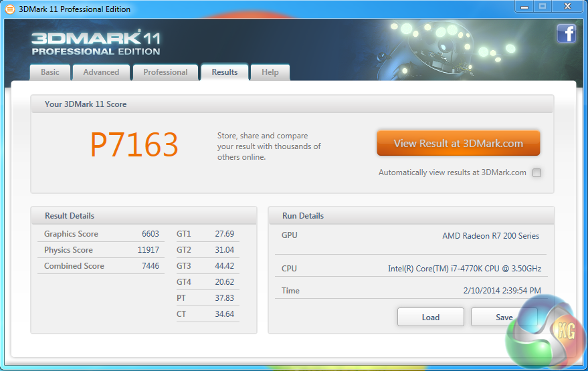Open the Advanced tab
The width and height of the screenshot is (588, 371).
point(101,72)
